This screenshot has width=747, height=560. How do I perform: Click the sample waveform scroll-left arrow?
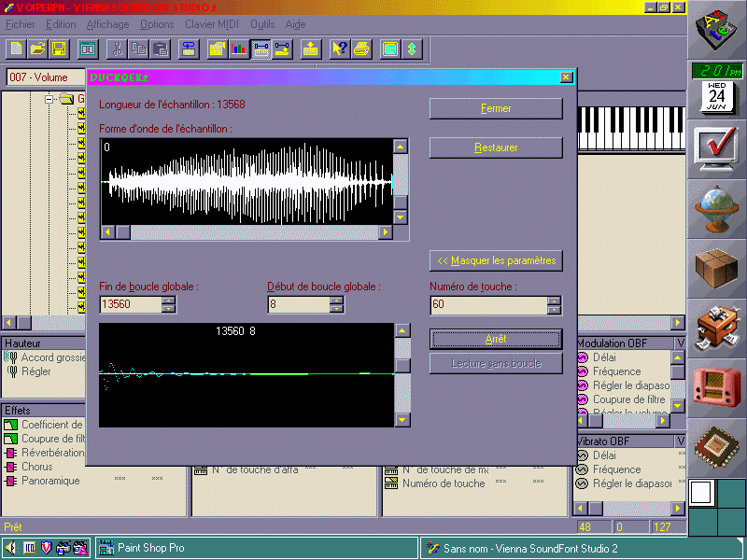tap(107, 231)
